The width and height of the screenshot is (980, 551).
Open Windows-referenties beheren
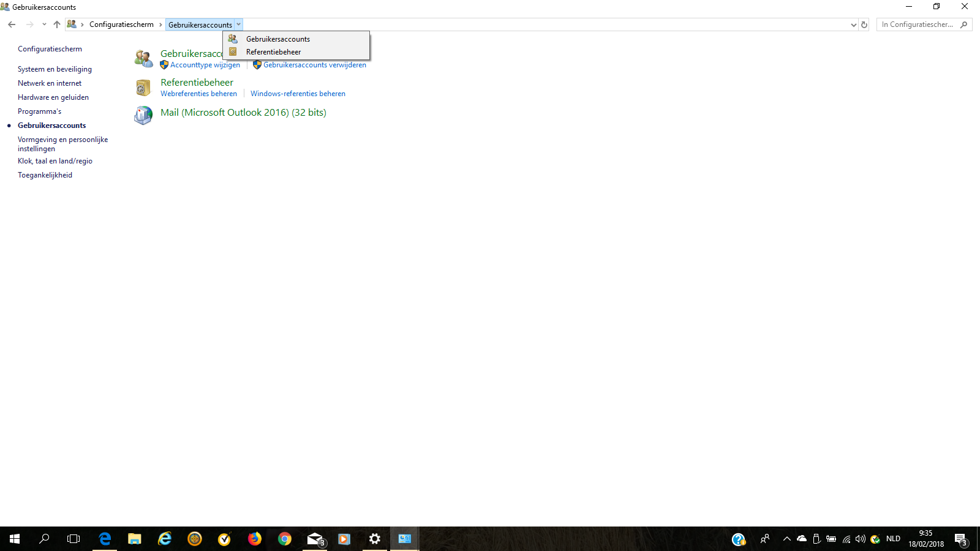tap(298, 94)
